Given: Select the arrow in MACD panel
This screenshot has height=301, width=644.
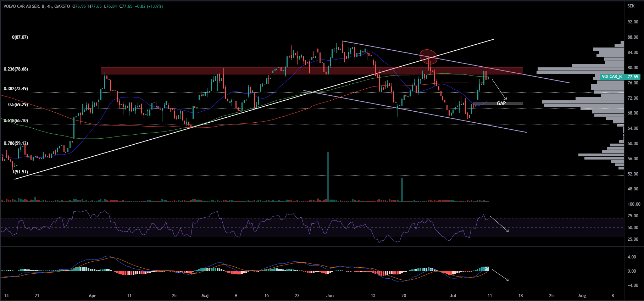Looking at the screenshot, I should [500, 275].
